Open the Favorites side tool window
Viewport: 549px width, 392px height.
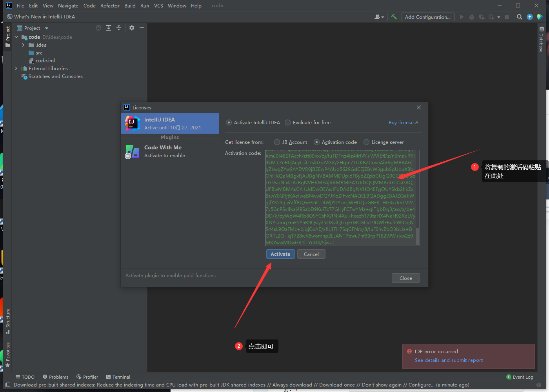pos(7,355)
